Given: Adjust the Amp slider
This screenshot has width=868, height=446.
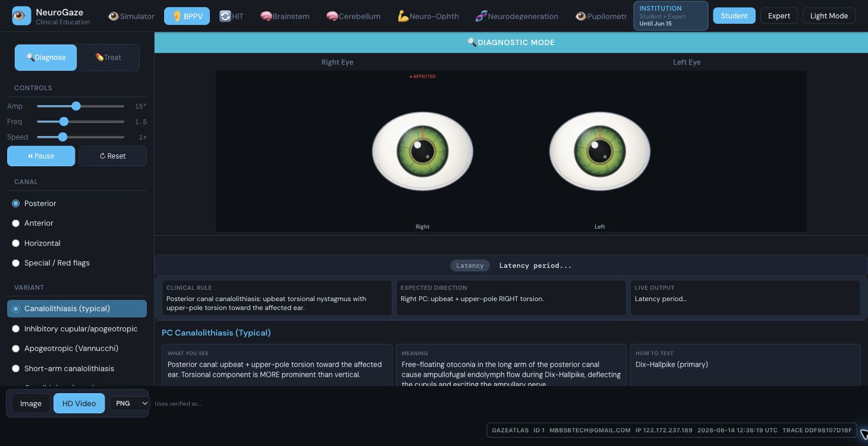Looking at the screenshot, I should pyautogui.click(x=80, y=106).
